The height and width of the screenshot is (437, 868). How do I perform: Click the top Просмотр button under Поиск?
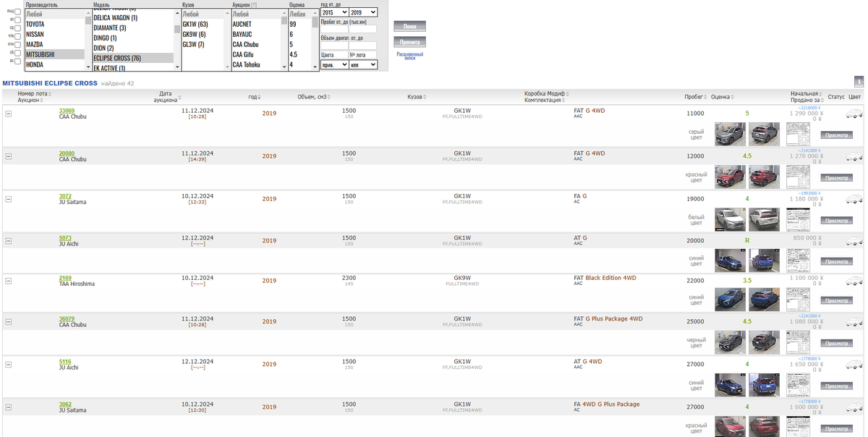409,42
